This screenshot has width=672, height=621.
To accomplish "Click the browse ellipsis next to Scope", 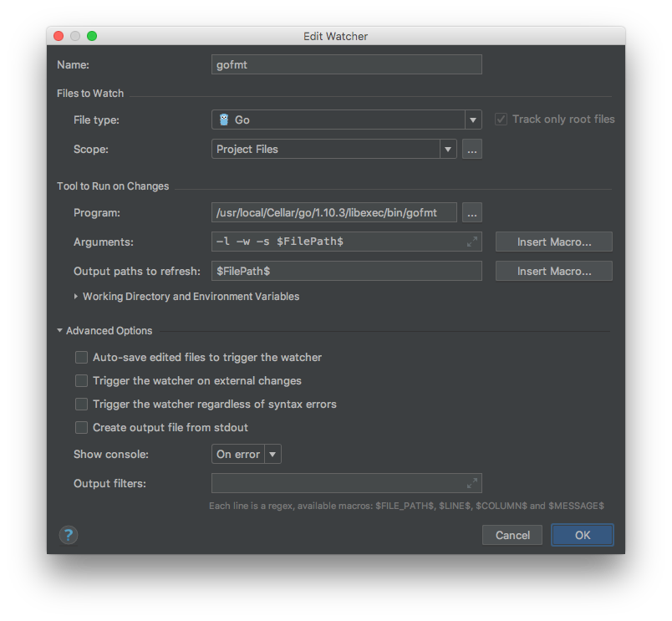I will click(x=472, y=149).
